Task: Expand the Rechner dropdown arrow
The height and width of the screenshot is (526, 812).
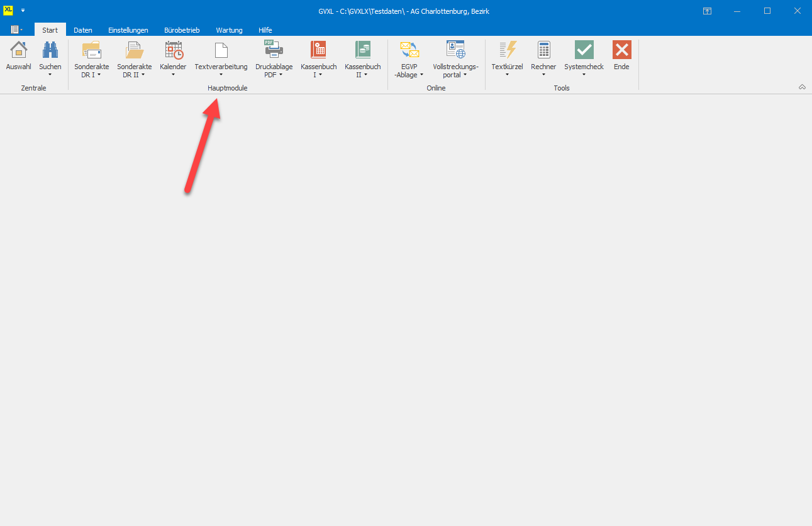Action: [x=543, y=75]
